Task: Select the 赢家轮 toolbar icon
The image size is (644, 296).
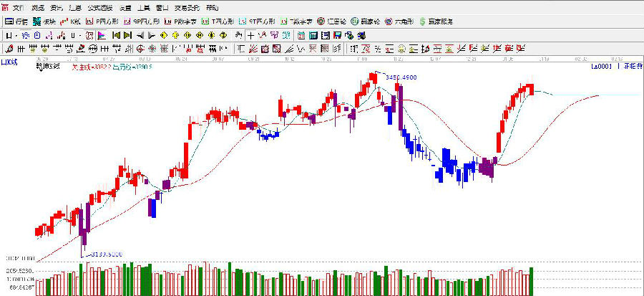Action: (365, 22)
